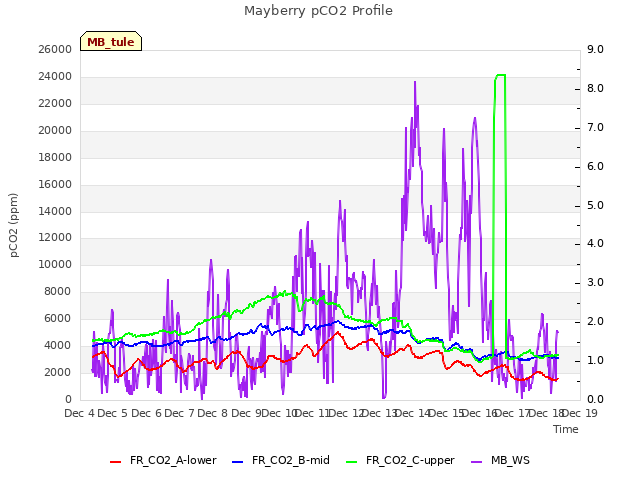Click the Dec 4 x-axis label

80,413
